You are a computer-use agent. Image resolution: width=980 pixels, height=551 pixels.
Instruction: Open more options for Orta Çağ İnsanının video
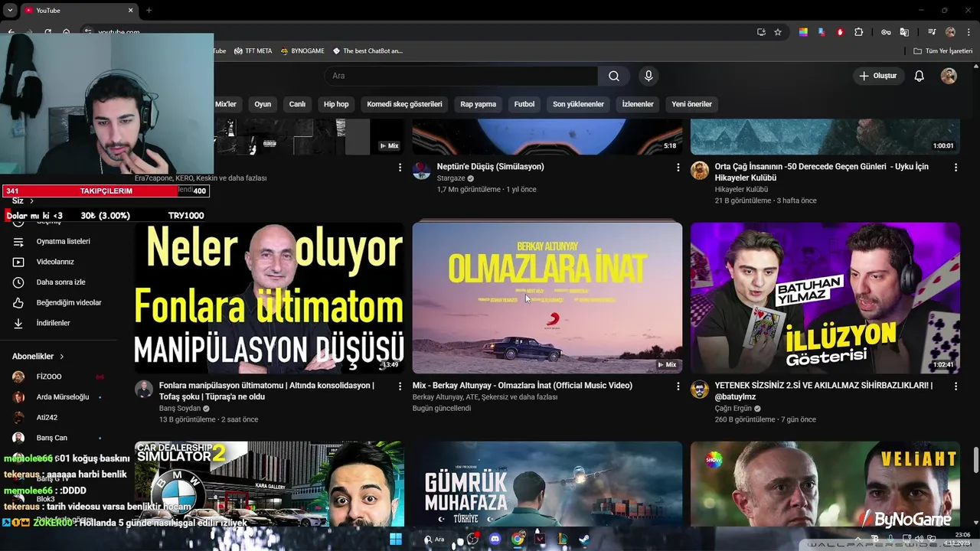click(955, 167)
